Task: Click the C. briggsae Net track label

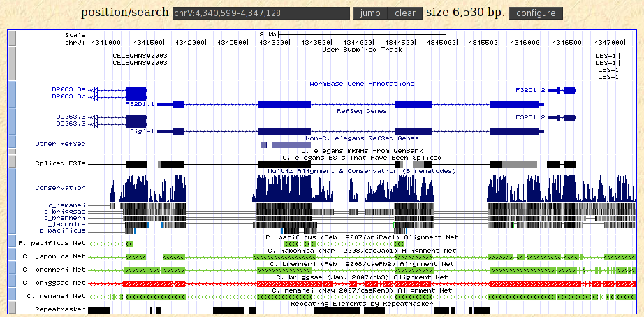Action: point(54,283)
